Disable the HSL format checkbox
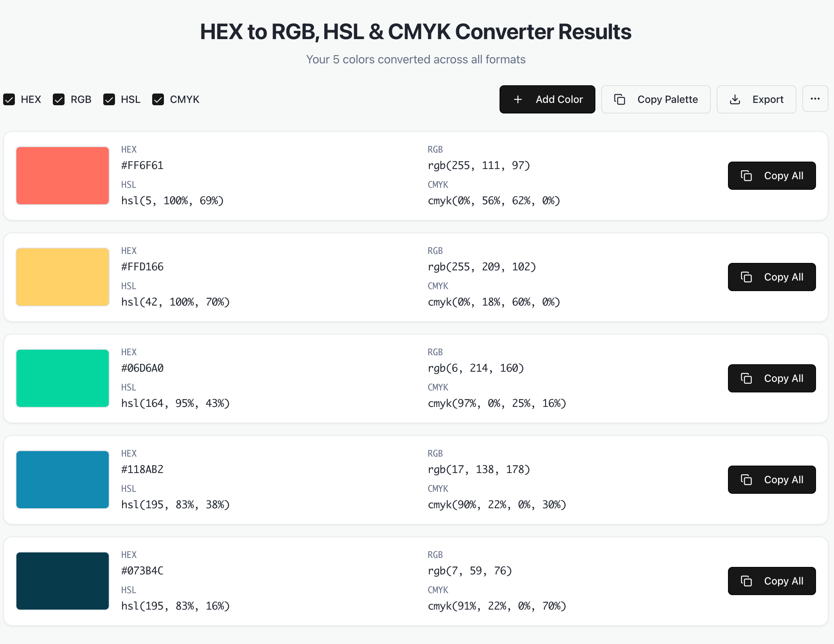 click(109, 99)
